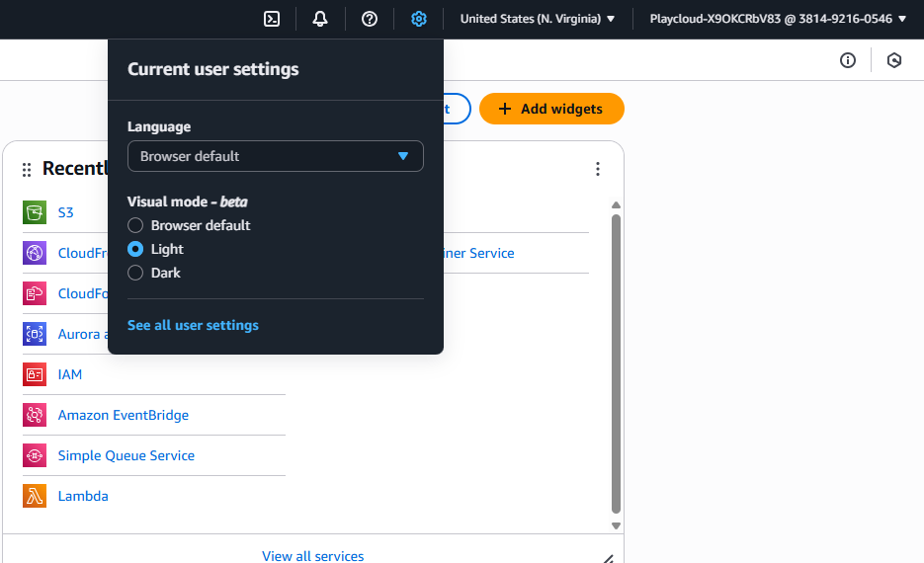
Task: Select Light visual mode
Action: click(135, 249)
